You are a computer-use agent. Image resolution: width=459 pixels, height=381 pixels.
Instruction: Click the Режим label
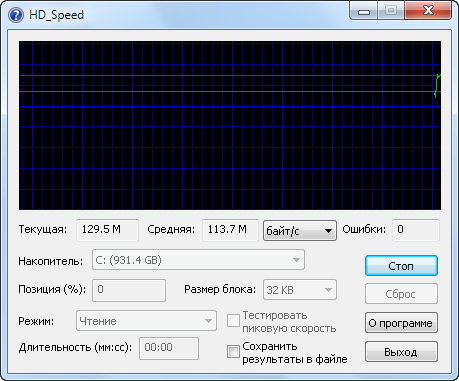click(x=36, y=321)
